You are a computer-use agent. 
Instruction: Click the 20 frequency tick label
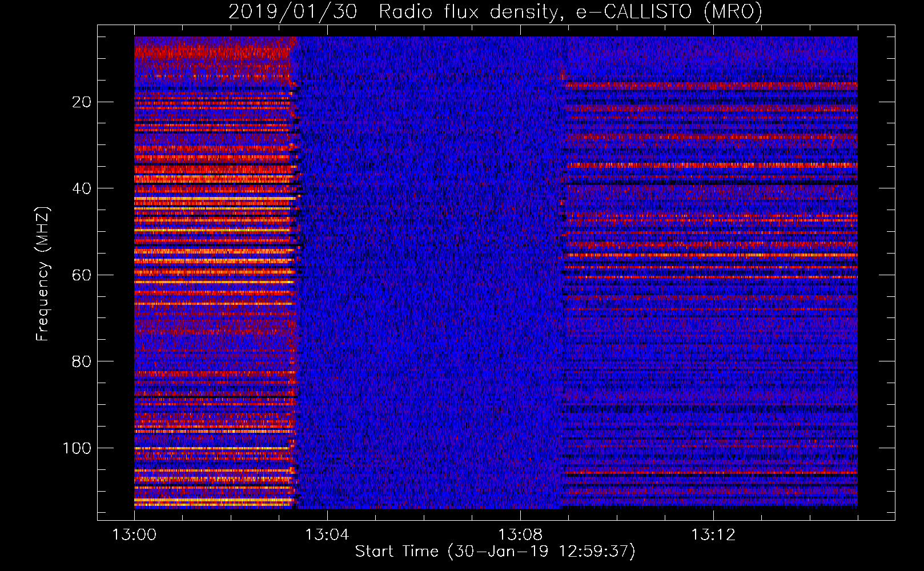[82, 102]
